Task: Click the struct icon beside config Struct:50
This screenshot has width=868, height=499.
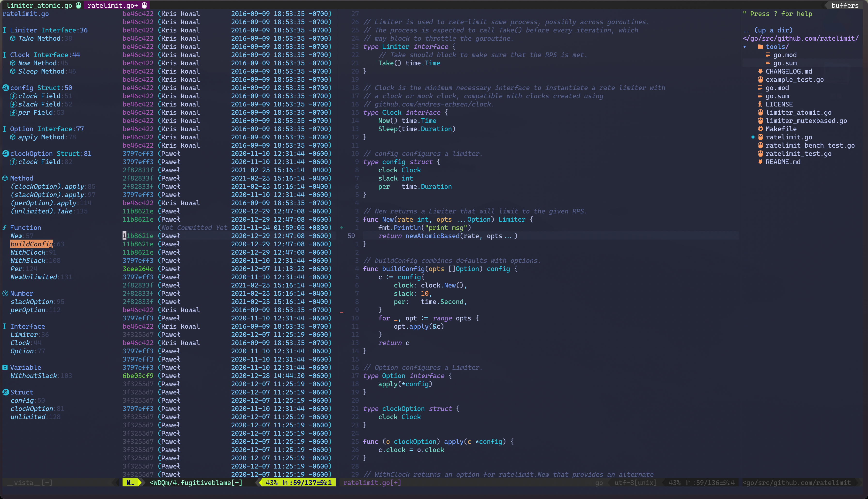Action: 6,88
